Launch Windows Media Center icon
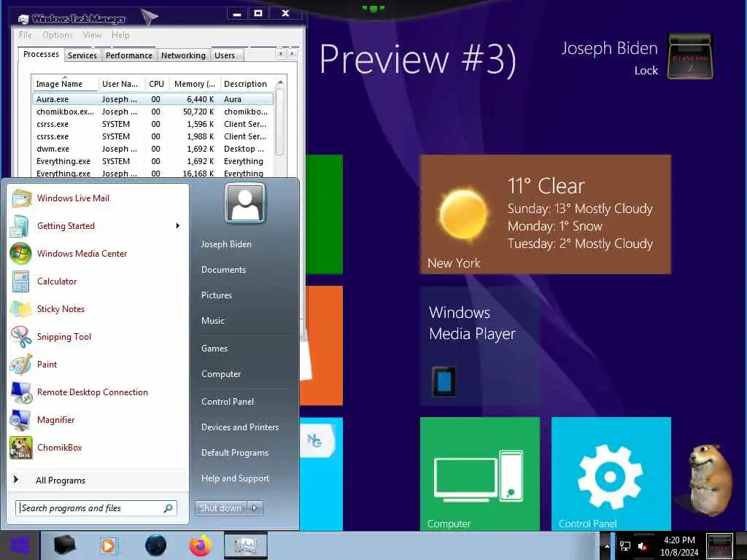The image size is (747, 560). pos(20,254)
